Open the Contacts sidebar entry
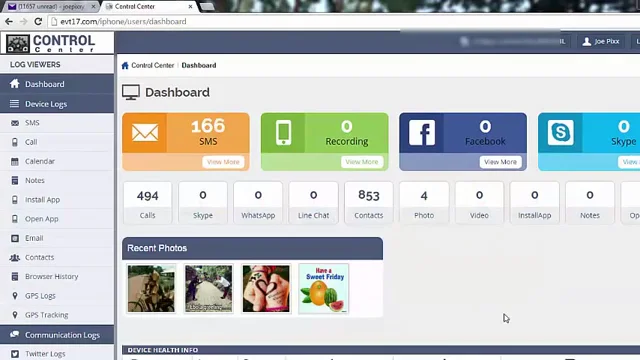Viewport: 640px width, 360px height. (x=57, y=257)
